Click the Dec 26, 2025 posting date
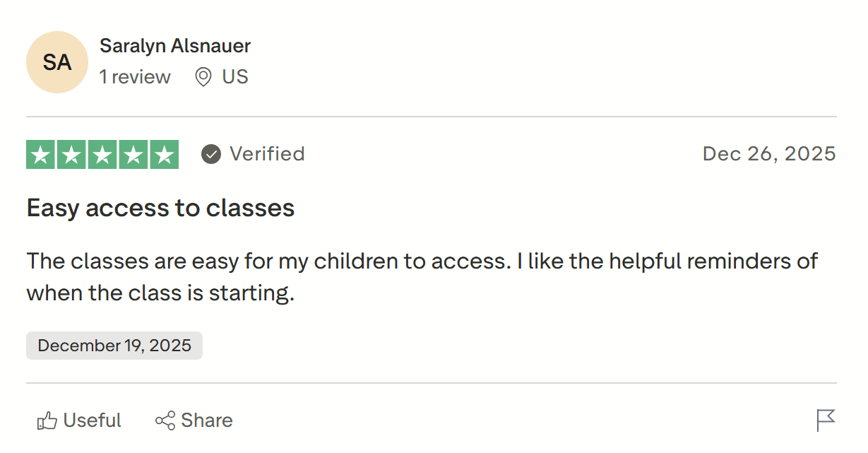This screenshot has width=868, height=453. pyautogui.click(x=768, y=153)
